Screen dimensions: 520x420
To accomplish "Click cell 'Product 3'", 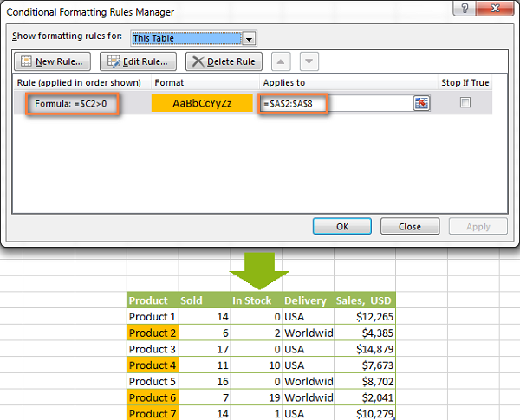I will (153, 349).
